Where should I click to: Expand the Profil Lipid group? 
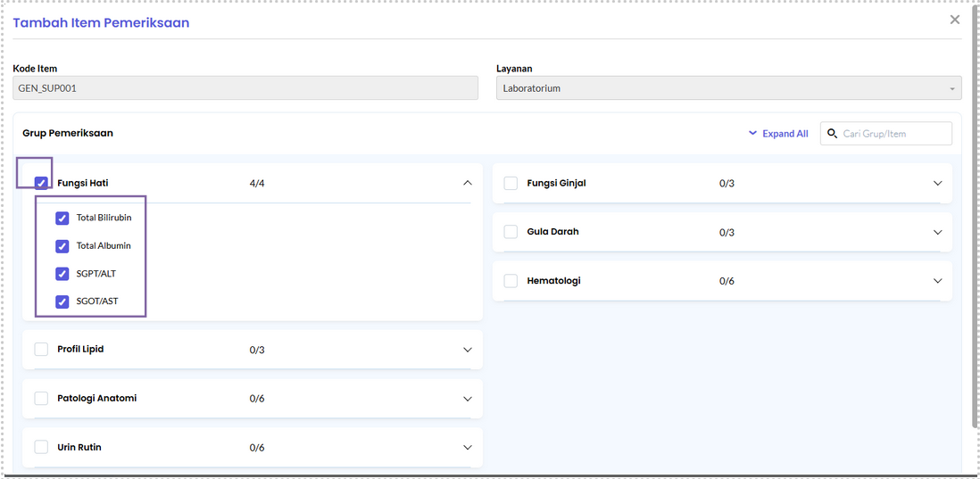click(x=468, y=350)
